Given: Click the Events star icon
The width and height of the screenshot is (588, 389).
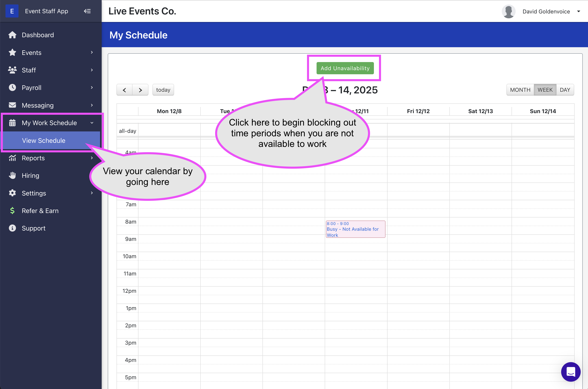Looking at the screenshot, I should click(x=12, y=53).
